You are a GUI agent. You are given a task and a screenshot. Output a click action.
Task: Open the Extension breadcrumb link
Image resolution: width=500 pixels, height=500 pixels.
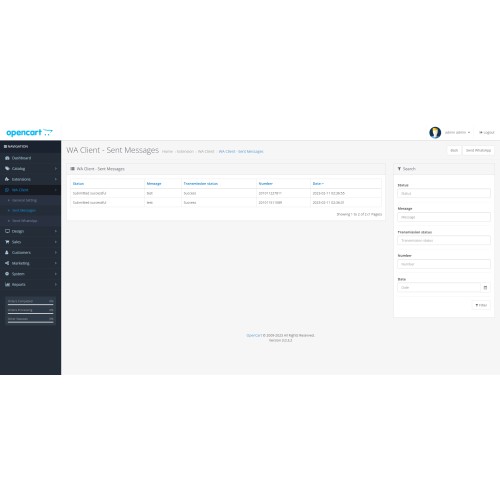[x=185, y=151]
